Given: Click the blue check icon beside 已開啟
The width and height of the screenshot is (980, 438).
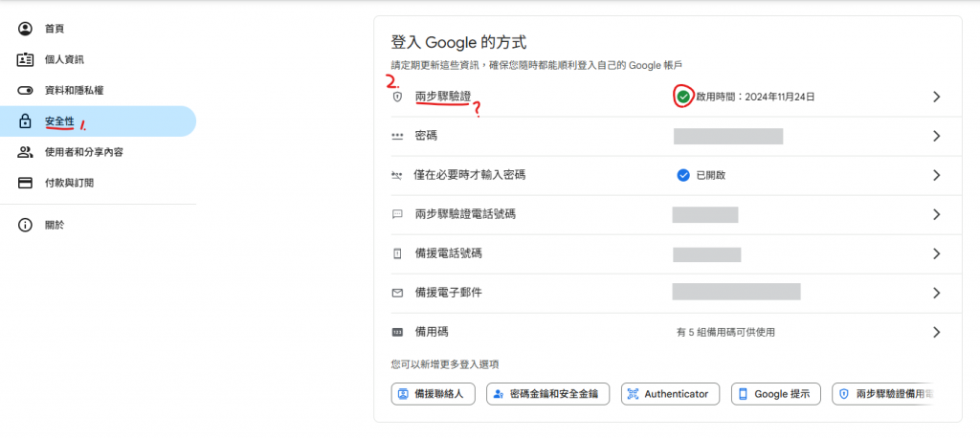Looking at the screenshot, I should [683, 175].
